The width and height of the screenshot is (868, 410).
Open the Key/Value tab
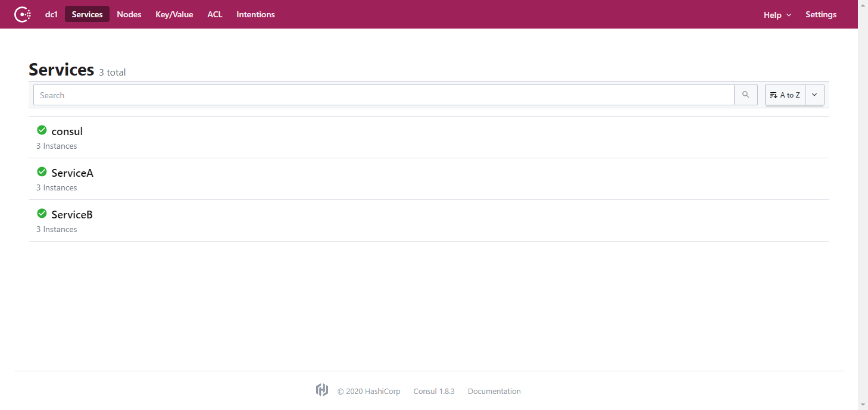tap(174, 14)
